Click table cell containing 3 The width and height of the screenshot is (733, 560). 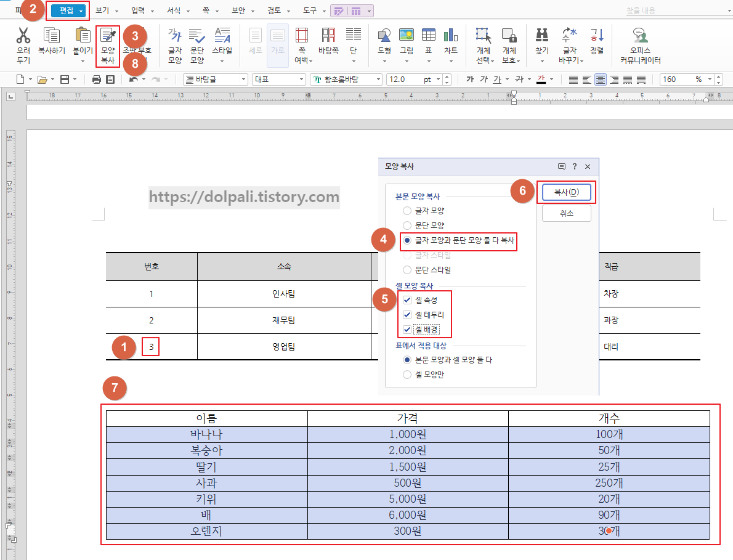click(x=151, y=347)
